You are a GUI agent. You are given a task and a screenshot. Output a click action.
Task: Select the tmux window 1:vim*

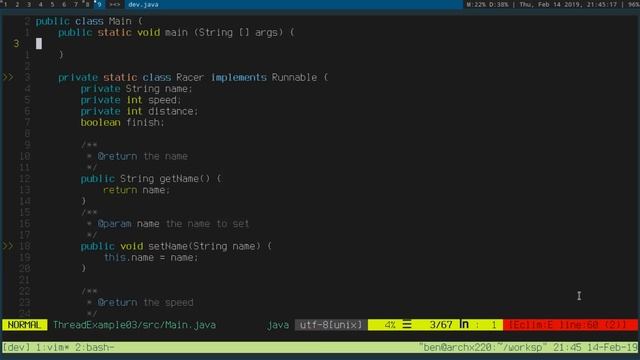pyautogui.click(x=53, y=348)
